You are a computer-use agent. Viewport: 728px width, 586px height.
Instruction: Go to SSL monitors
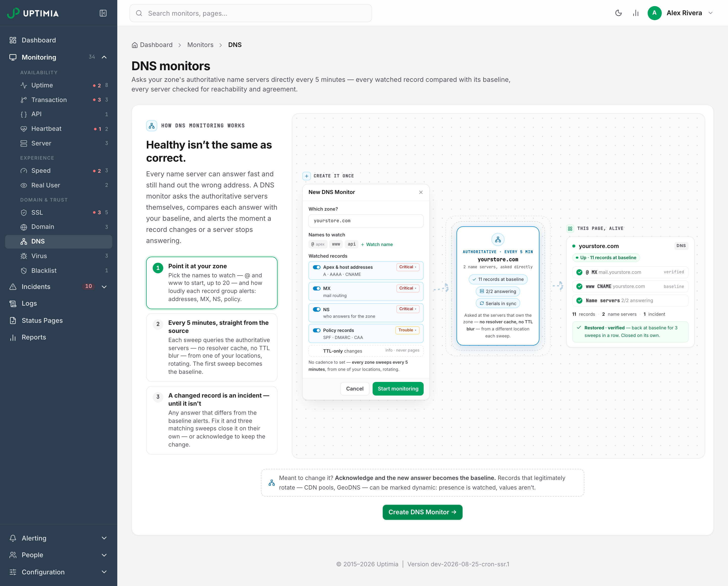(59, 212)
